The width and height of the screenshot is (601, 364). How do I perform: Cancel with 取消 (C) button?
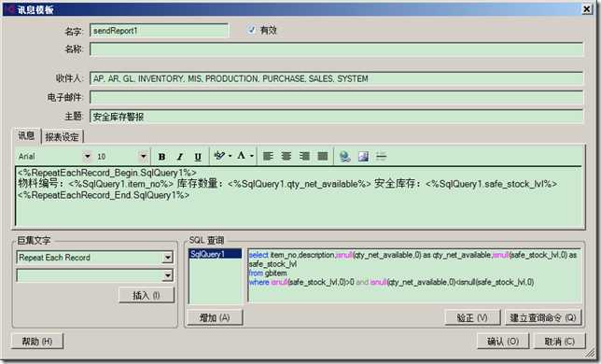pyautogui.click(x=560, y=341)
